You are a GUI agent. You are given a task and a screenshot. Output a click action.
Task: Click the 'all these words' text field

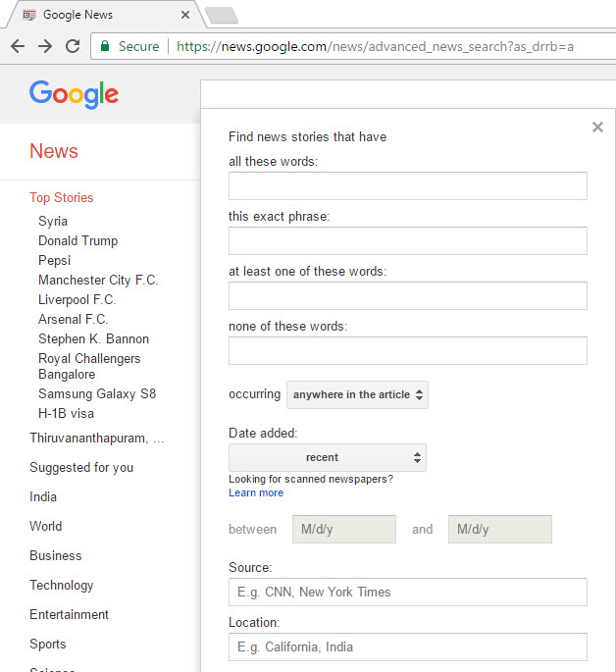click(407, 186)
